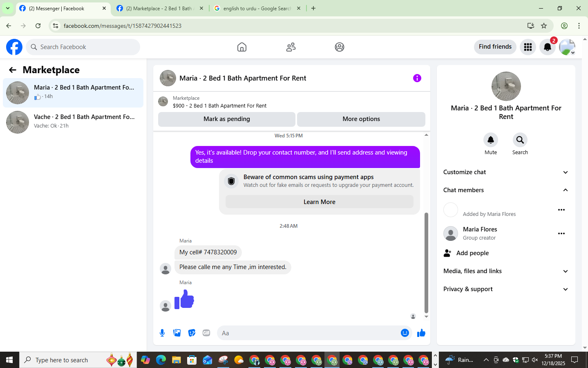
Task: Open Maria's apartment conversation in the list
Action: click(x=73, y=93)
